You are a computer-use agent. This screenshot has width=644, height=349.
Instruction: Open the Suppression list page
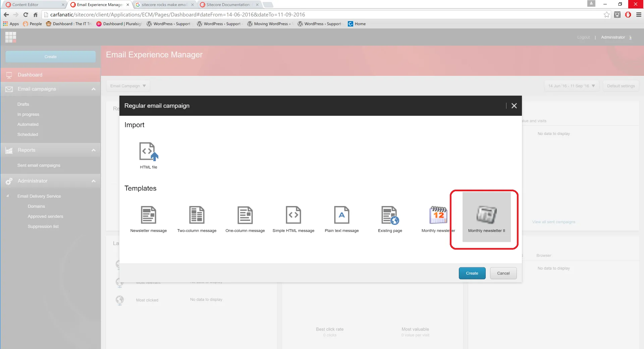pos(43,227)
